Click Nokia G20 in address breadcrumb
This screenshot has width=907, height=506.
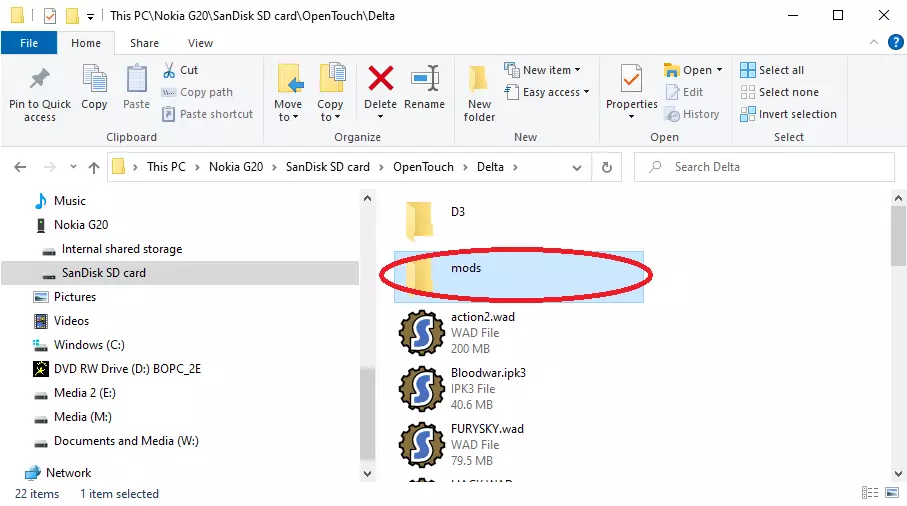point(236,167)
